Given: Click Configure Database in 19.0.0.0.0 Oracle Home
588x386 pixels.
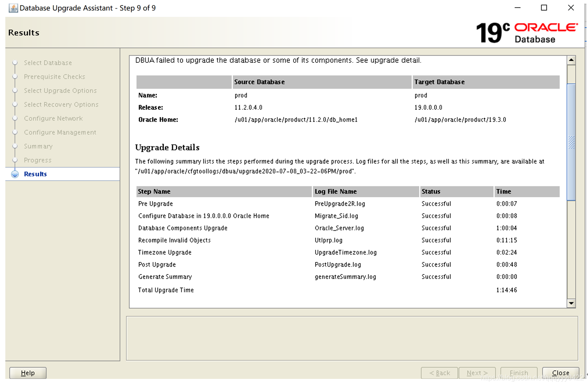Looking at the screenshot, I should 204,216.
